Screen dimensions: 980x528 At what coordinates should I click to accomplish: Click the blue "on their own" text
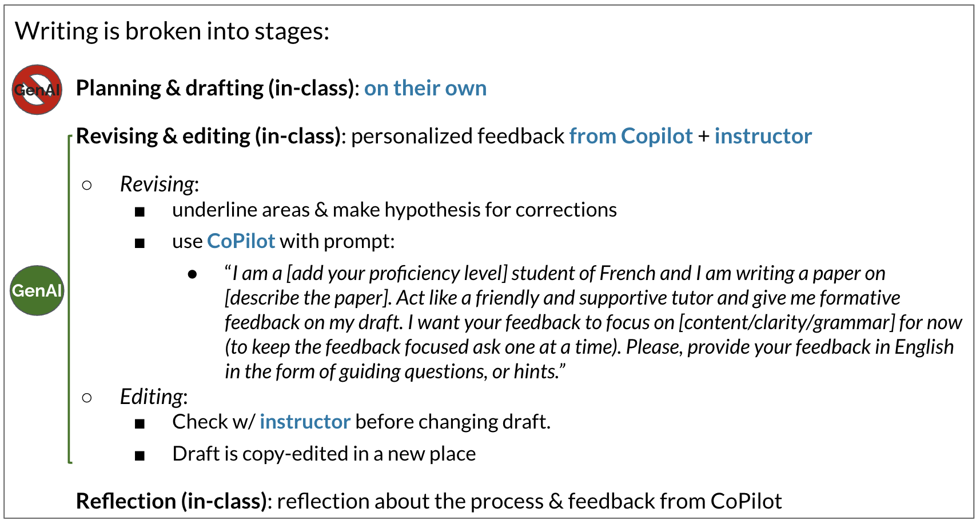(x=425, y=88)
